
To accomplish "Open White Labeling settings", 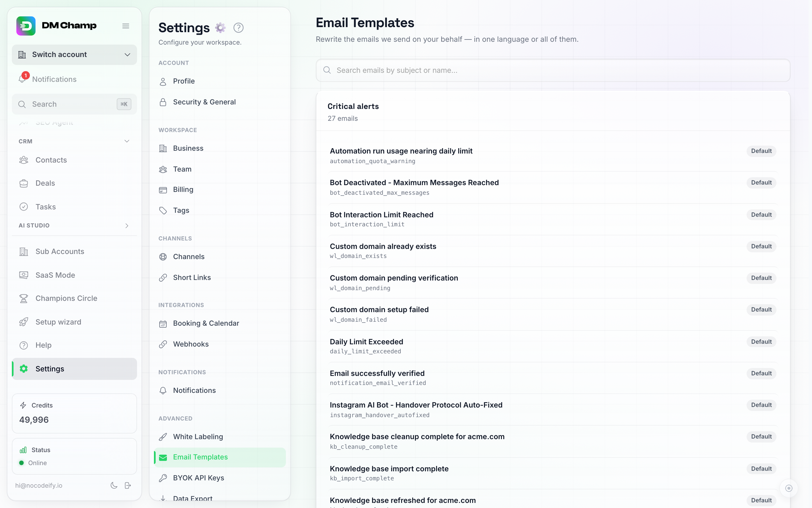I will 220,436.
